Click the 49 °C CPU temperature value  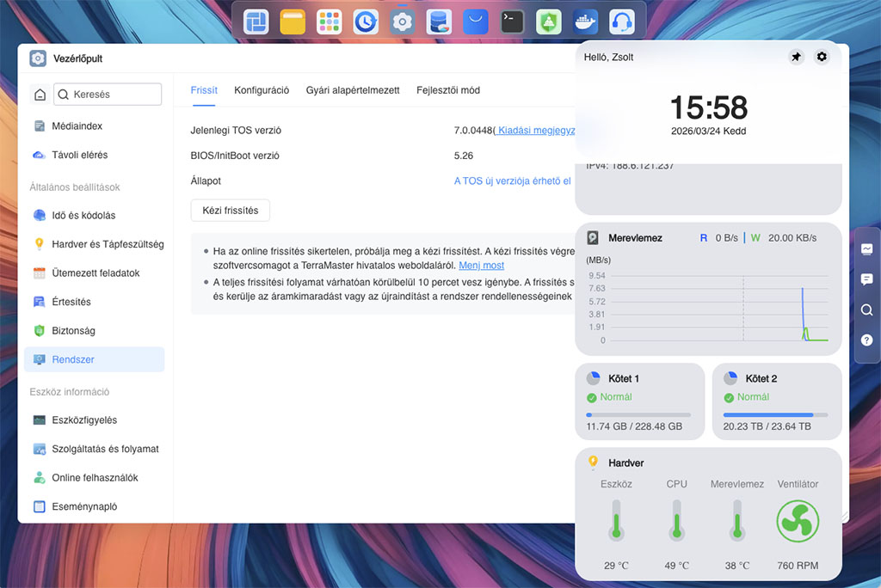676,566
